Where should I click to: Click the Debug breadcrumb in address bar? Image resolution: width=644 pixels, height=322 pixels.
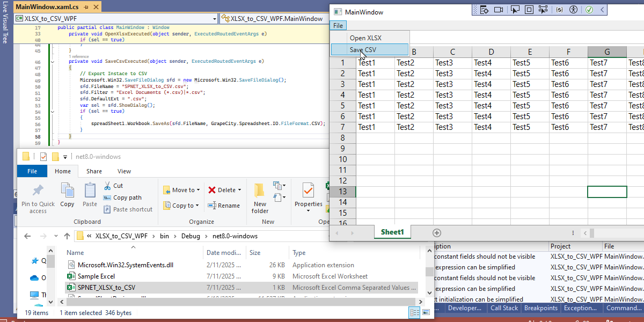[x=191, y=236]
